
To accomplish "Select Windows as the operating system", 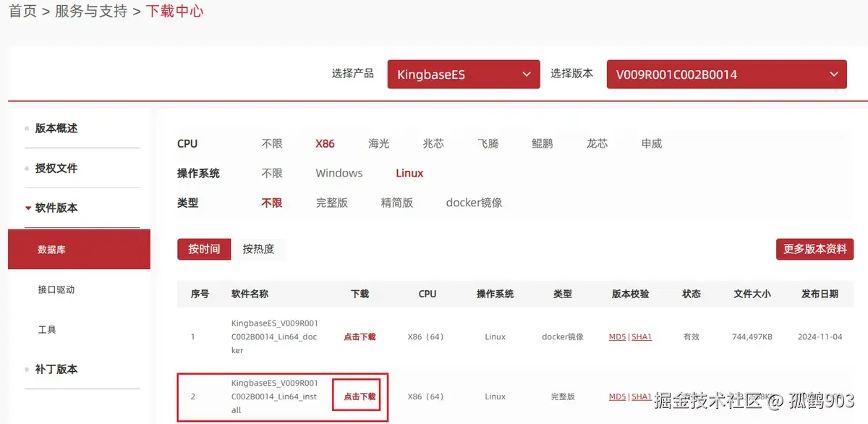I will (x=339, y=173).
